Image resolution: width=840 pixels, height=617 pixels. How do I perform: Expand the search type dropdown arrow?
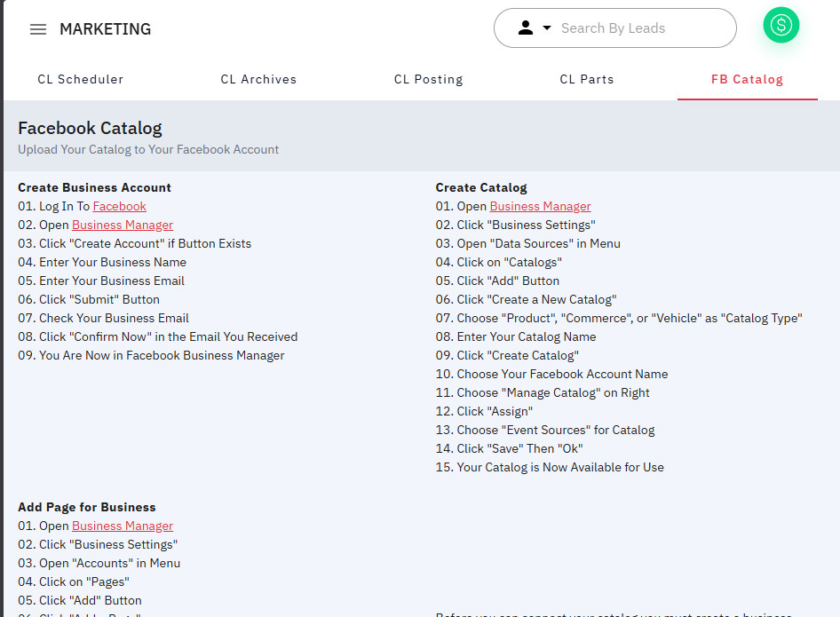point(547,28)
